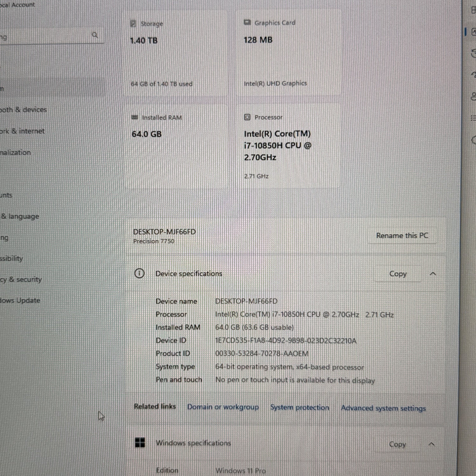Select the Installed RAM 64.0 GB card
This screenshot has width=476, height=476.
[176, 146]
